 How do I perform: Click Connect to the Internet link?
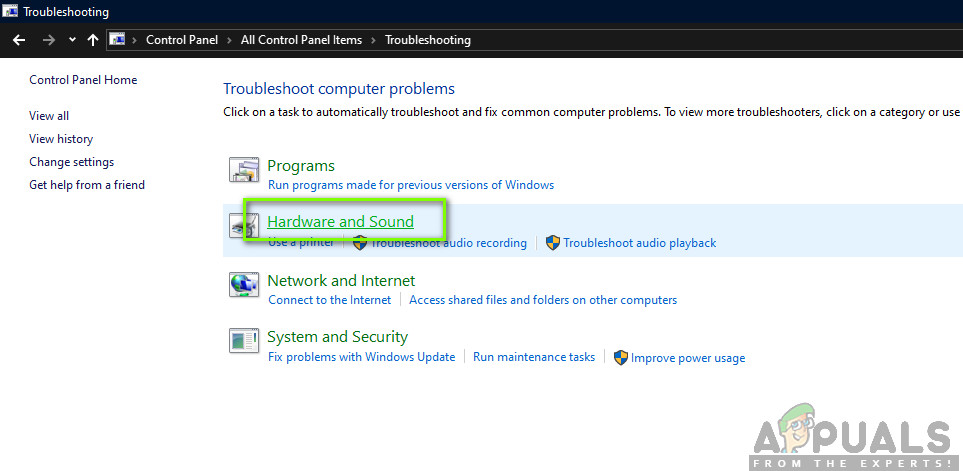329,300
